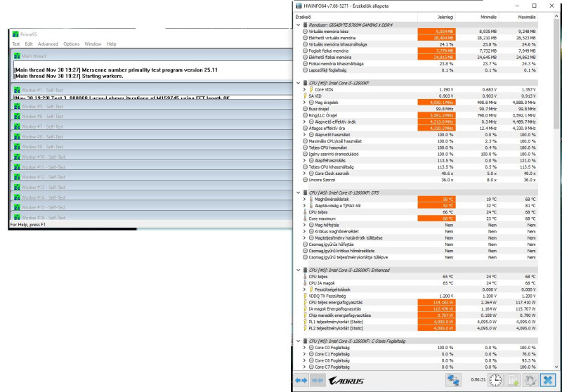The width and height of the screenshot is (562, 392).
Task: Expand the Mag órajelek row
Action: pos(304,102)
